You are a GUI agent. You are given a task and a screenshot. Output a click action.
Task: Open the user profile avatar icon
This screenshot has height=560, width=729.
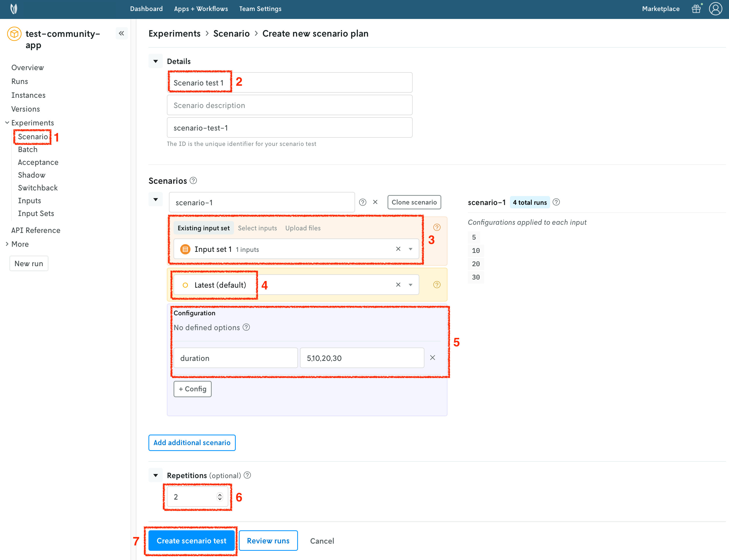(x=715, y=9)
